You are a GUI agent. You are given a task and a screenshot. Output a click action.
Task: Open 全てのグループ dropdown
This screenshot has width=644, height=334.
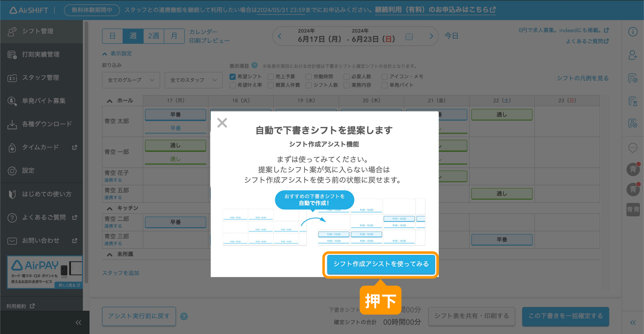click(131, 80)
